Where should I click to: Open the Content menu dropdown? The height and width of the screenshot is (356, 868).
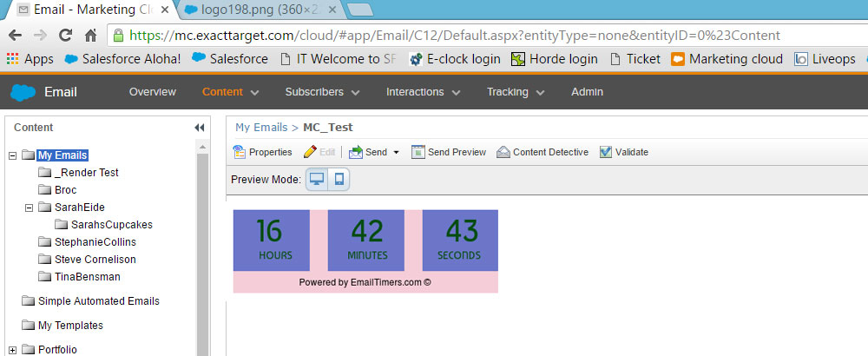pyautogui.click(x=230, y=92)
